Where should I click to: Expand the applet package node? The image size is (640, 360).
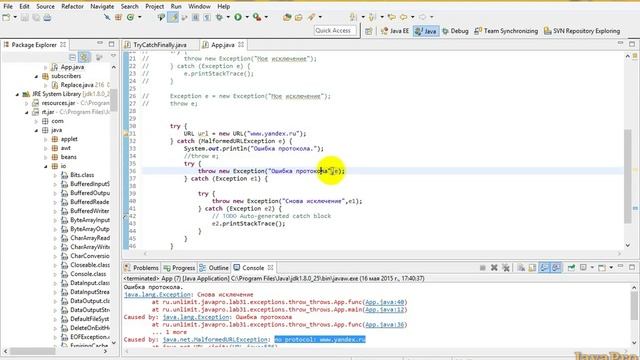(x=45, y=139)
